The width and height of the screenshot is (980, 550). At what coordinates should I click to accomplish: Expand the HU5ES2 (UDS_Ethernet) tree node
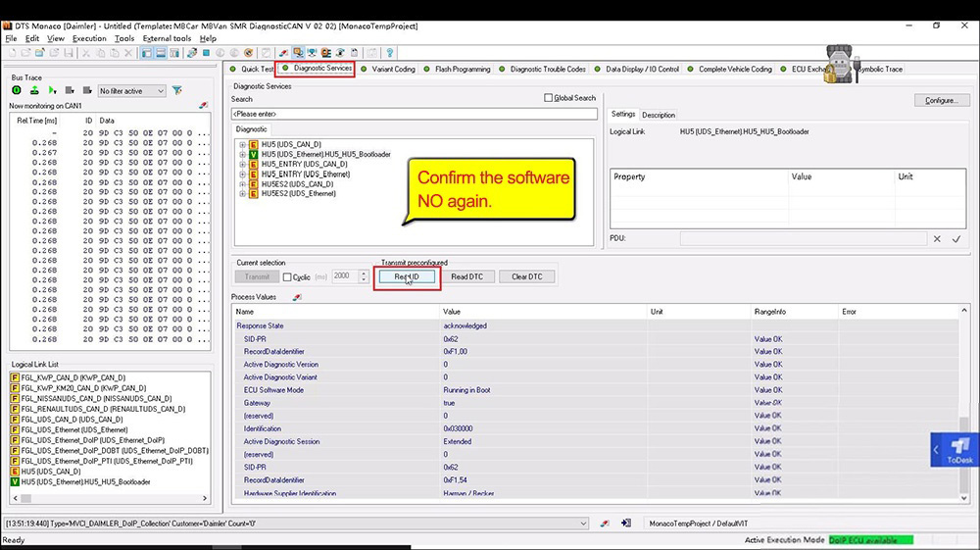tap(242, 194)
